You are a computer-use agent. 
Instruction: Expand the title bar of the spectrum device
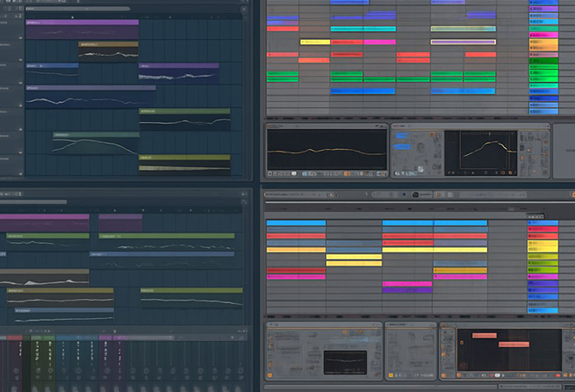click(327, 125)
